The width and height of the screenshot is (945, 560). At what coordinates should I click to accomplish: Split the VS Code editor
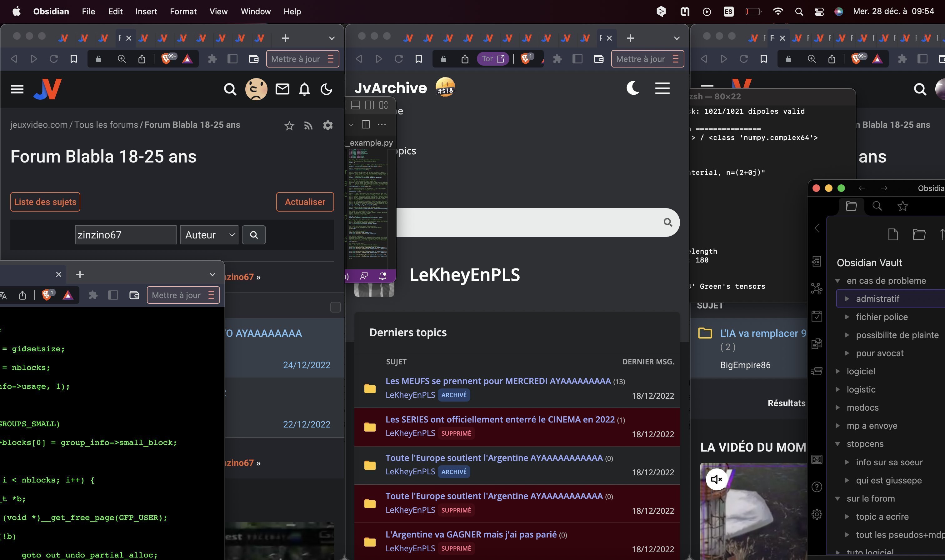(x=366, y=124)
